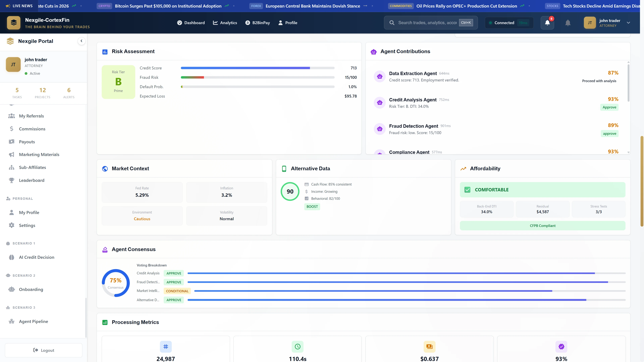Open AI Credit Decision under Scenario 1
The height and width of the screenshot is (362, 644).
(37, 257)
